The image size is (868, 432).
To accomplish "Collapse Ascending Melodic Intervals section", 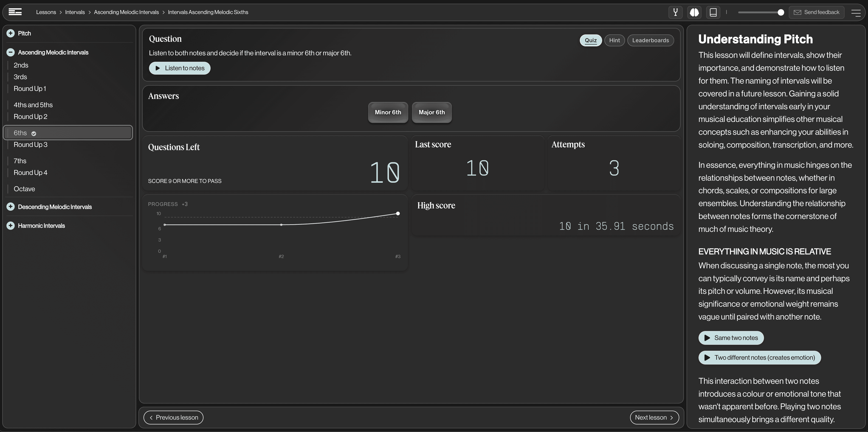I will [x=10, y=52].
